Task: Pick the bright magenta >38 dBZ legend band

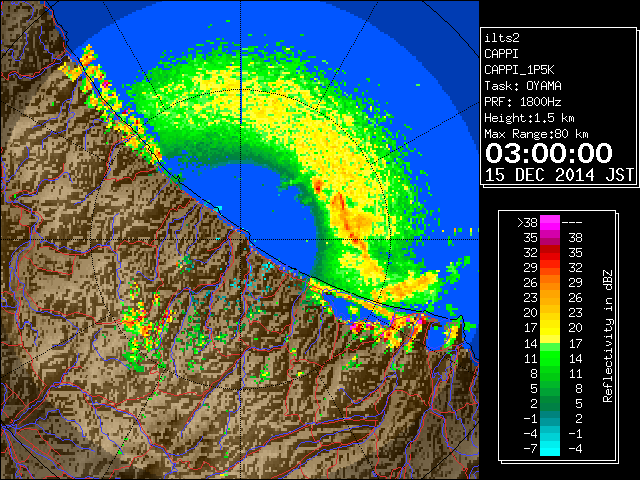Action: coord(550,222)
